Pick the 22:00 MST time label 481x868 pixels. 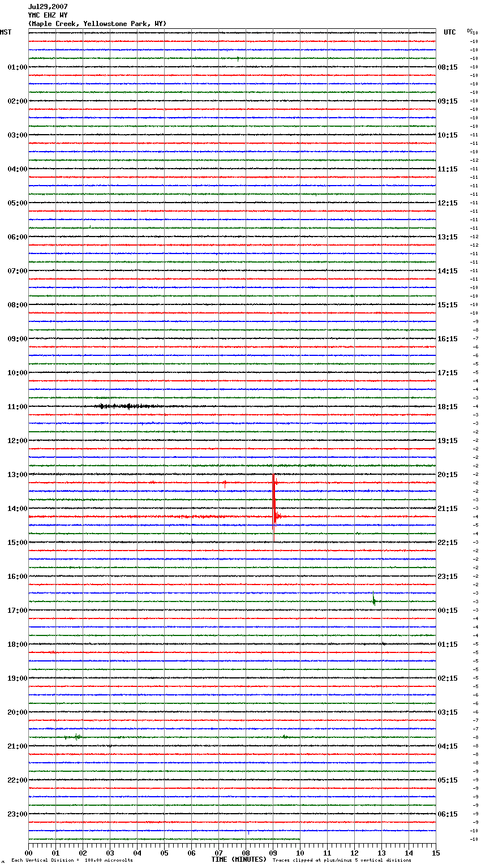pos(18,780)
